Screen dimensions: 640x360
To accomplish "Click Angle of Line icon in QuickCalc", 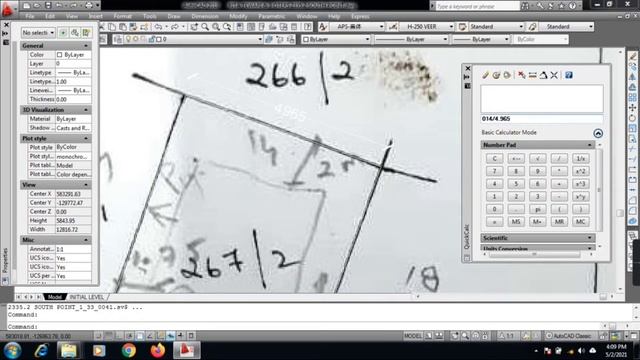I will pyautogui.click(x=543, y=75).
